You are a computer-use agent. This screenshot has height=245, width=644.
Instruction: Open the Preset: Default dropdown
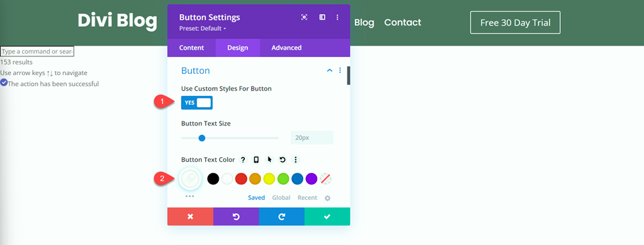tap(203, 29)
